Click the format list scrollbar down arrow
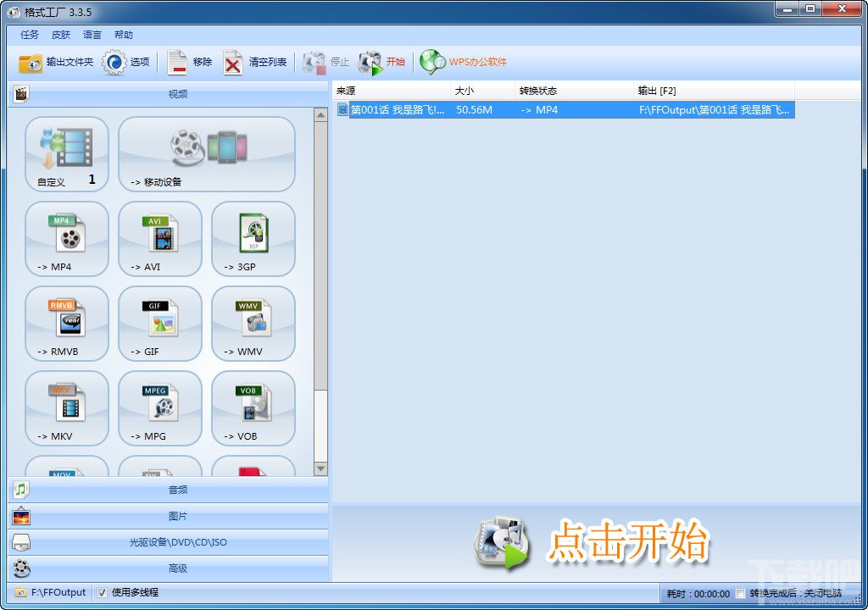 pyautogui.click(x=320, y=469)
